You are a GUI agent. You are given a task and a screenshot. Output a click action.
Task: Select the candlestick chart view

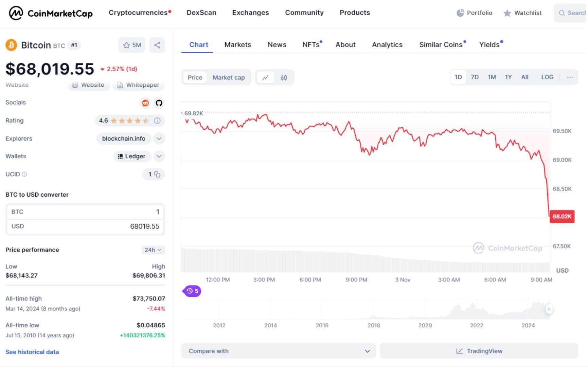tap(284, 77)
